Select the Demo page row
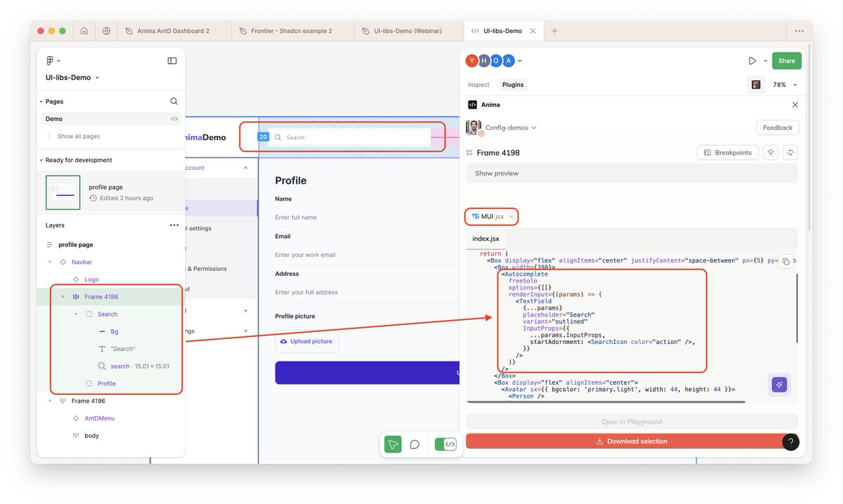Viewport: 843px width, 504px height. click(110, 119)
